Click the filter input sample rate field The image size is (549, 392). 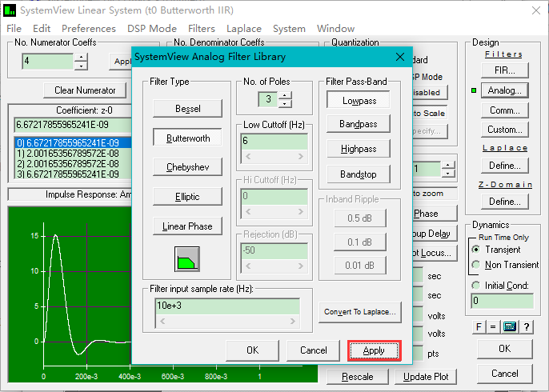[227, 306]
